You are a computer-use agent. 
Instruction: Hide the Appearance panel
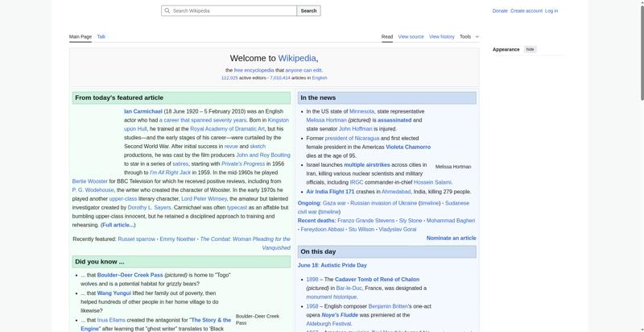click(530, 49)
